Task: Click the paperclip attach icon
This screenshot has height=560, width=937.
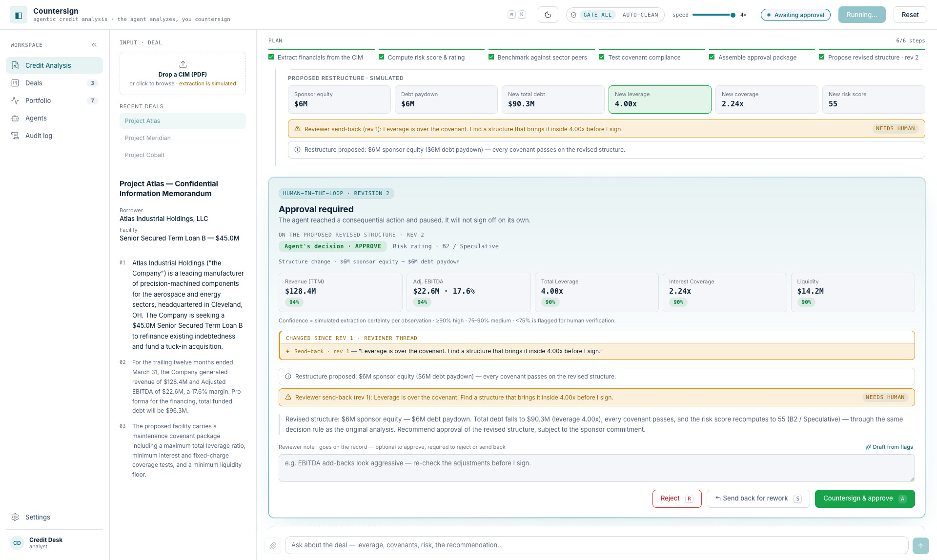Action: pyautogui.click(x=273, y=545)
